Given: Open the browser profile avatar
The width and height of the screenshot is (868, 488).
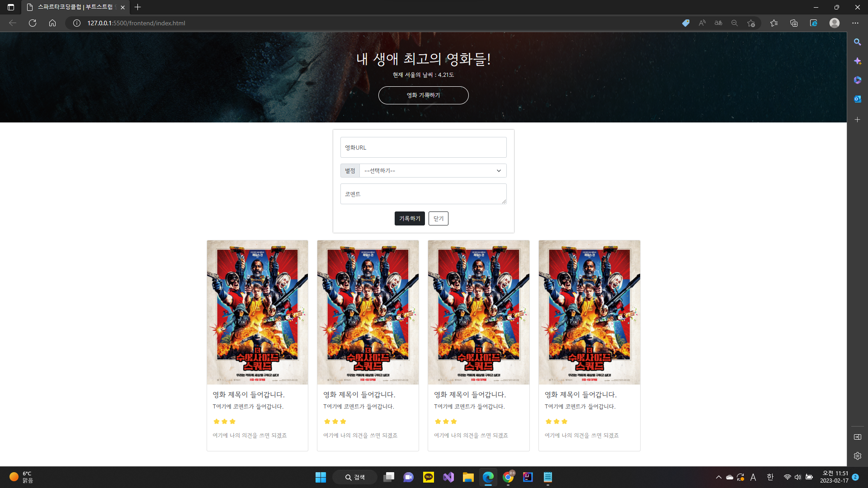Looking at the screenshot, I should [x=835, y=23].
